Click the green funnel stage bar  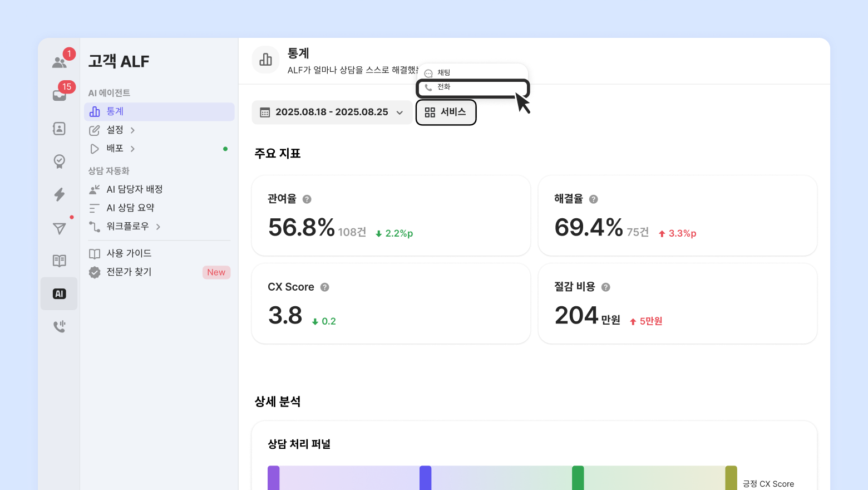point(578,478)
